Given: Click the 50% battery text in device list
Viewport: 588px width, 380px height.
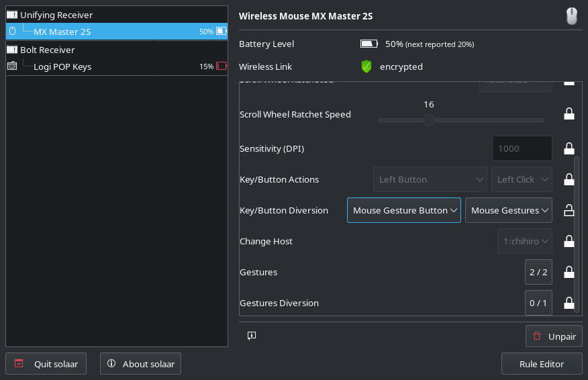Looking at the screenshot, I should pos(206,32).
